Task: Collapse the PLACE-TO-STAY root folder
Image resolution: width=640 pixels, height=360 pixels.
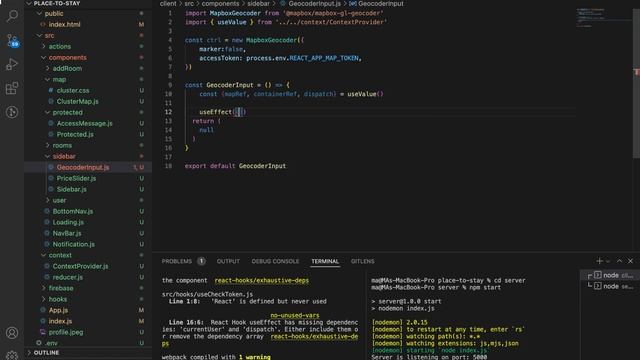Action: pyautogui.click(x=57, y=3)
